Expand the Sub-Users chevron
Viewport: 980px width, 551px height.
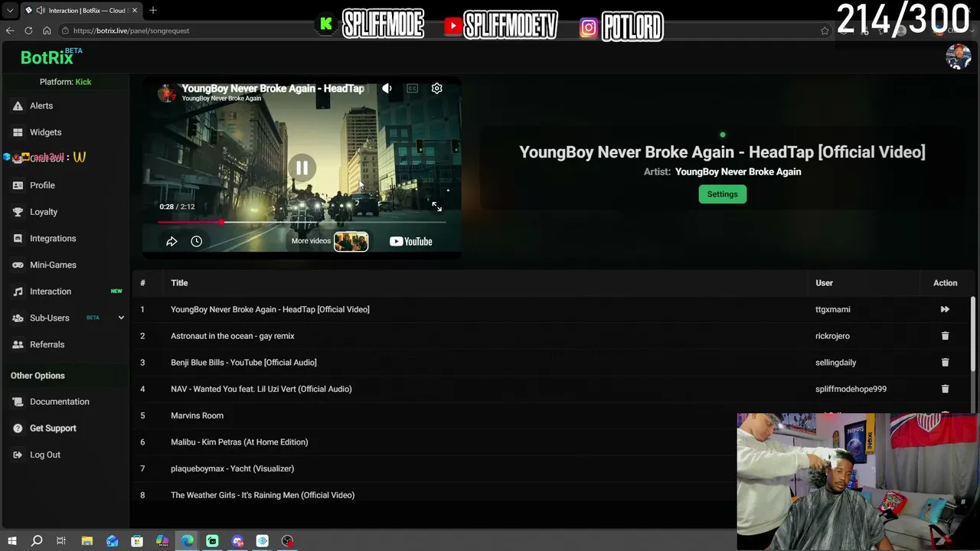(x=121, y=318)
